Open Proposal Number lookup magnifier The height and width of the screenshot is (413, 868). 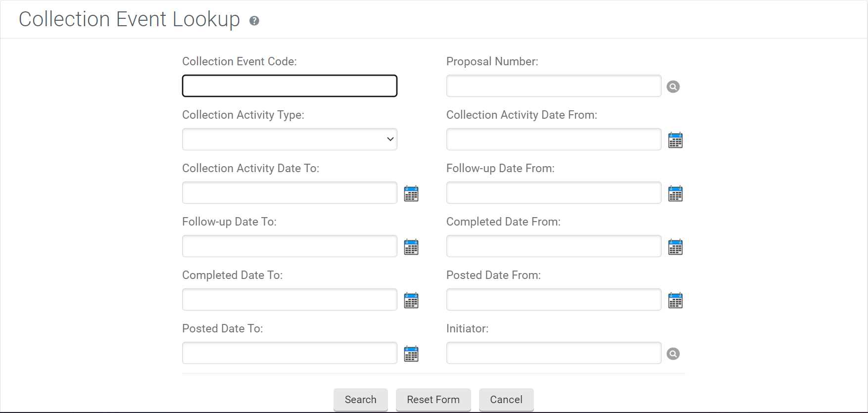tap(673, 87)
